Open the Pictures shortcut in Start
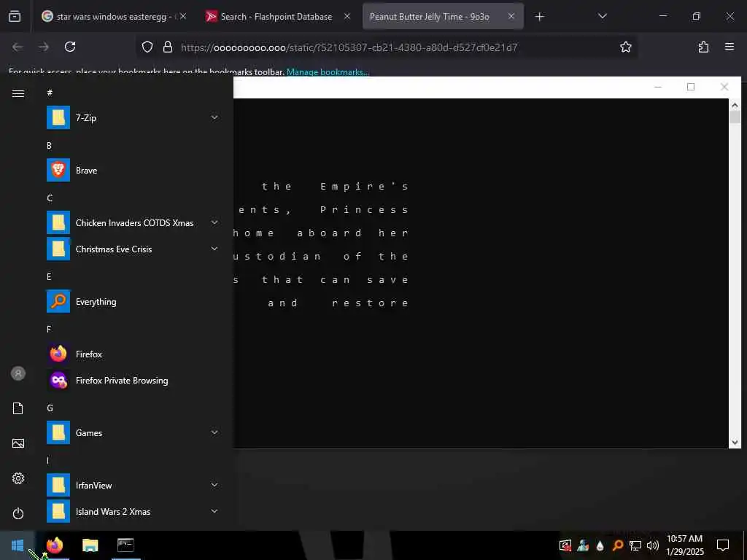 [x=18, y=443]
